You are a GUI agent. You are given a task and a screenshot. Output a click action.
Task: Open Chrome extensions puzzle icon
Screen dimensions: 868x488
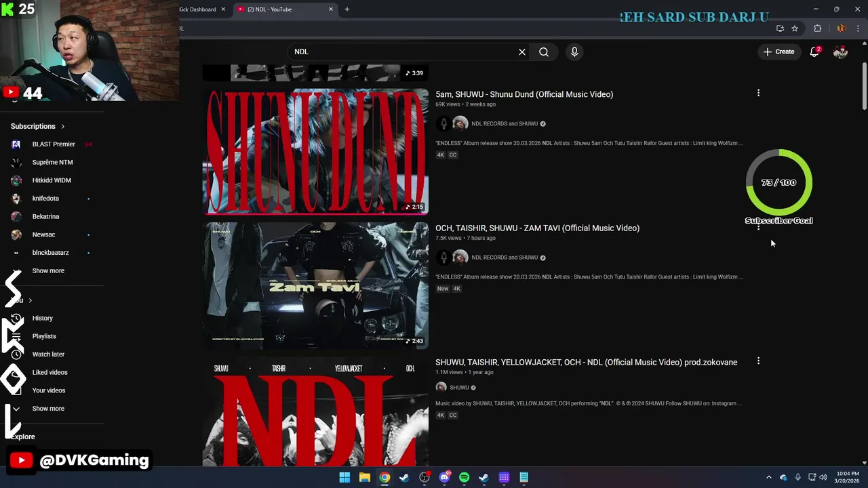point(817,28)
